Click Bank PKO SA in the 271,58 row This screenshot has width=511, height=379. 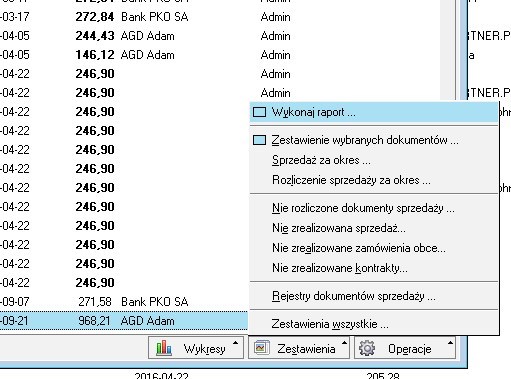(155, 302)
